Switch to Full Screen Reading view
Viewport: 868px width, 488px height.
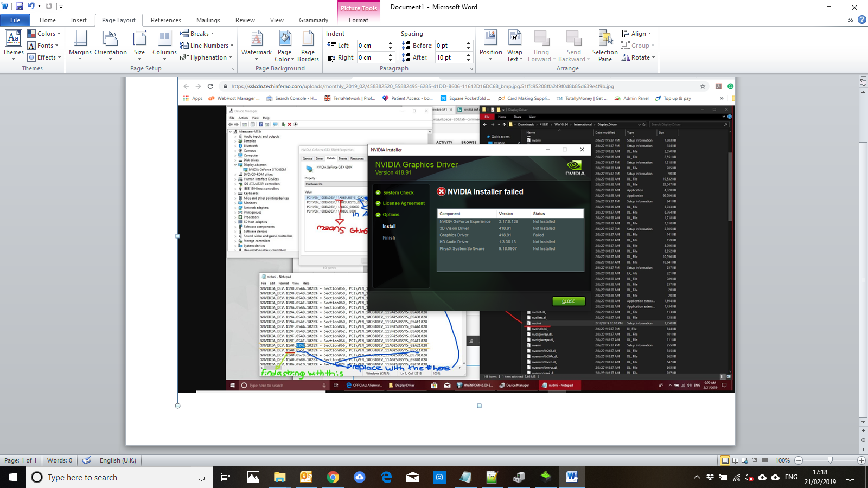point(736,460)
